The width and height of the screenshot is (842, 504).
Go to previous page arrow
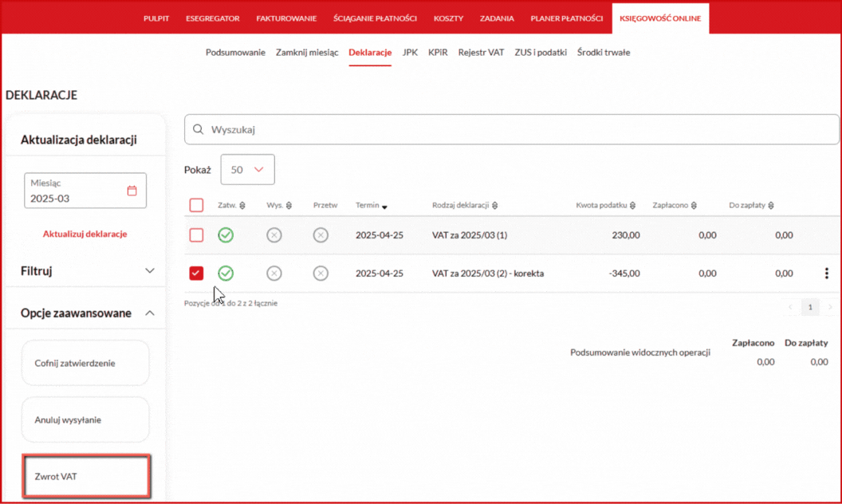790,307
